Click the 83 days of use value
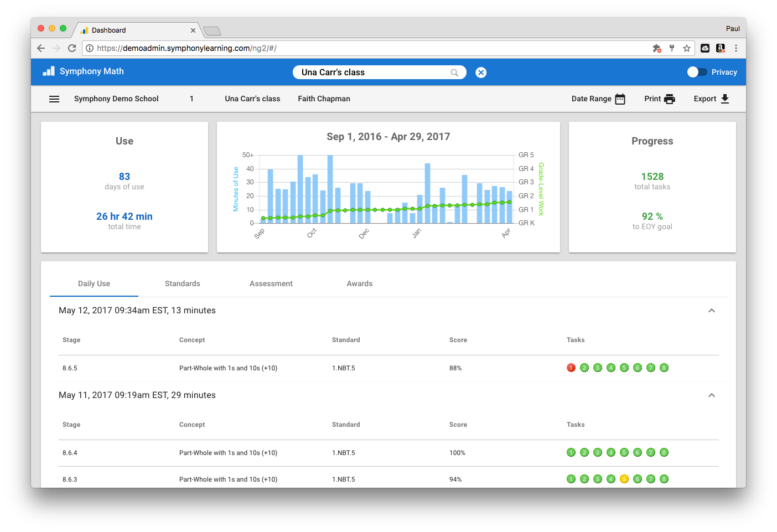The height and width of the screenshot is (532, 777). [125, 177]
